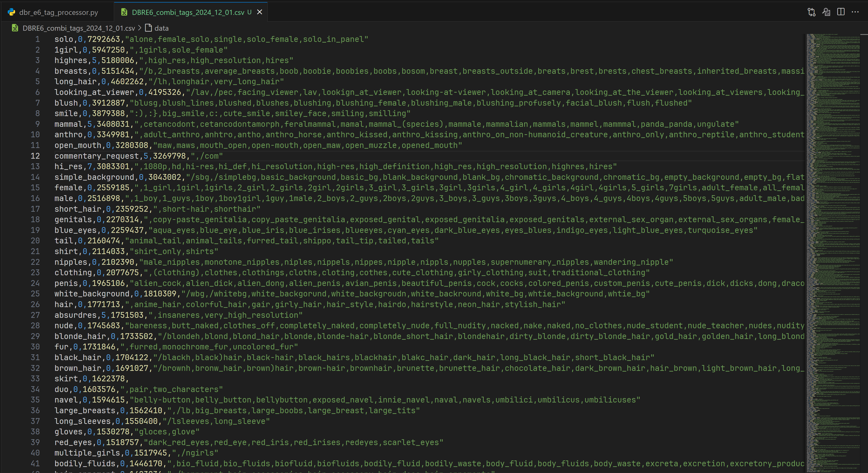
Task: Click the minimap to jump in the file
Action: [x=832, y=236]
